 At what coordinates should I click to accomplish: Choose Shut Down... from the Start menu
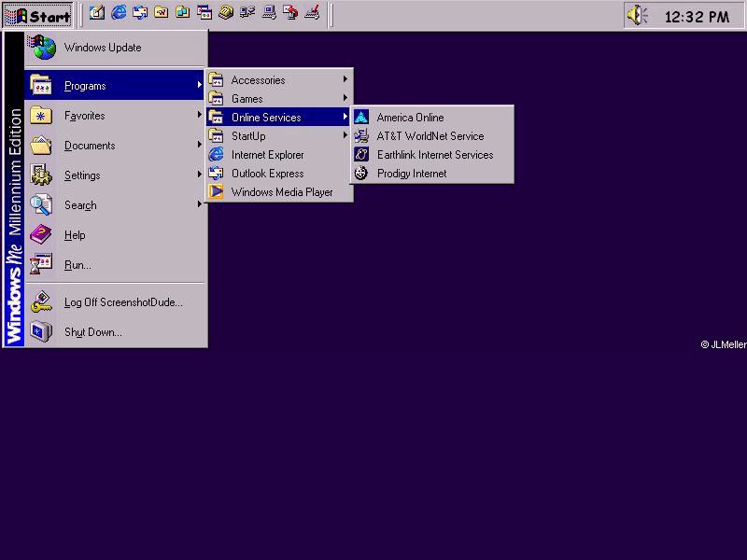[116, 332]
